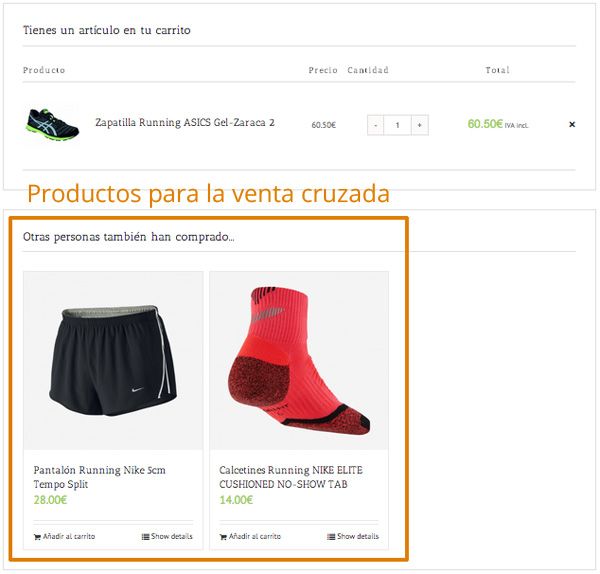Decrease quantity with the minus button
The width and height of the screenshot is (600, 574).
coord(375,125)
